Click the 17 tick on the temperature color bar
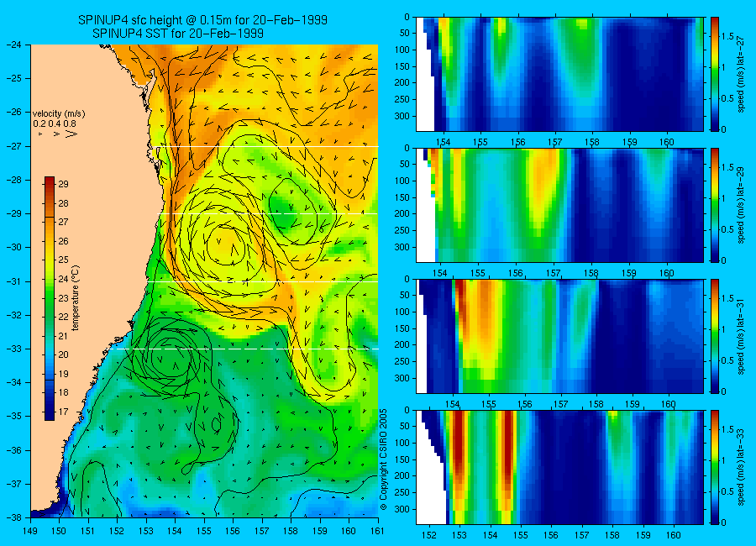Image resolution: width=756 pixels, height=546 pixels. [63, 412]
